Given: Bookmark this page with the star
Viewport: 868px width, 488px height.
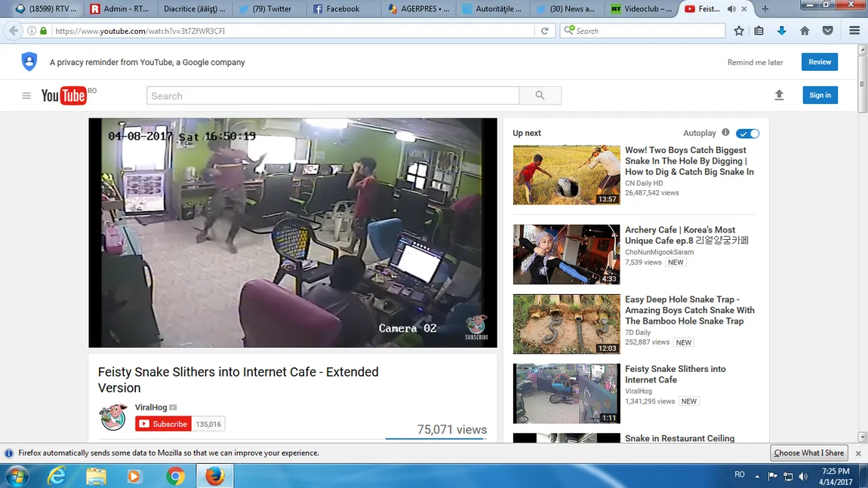Looking at the screenshot, I should pyautogui.click(x=738, y=31).
